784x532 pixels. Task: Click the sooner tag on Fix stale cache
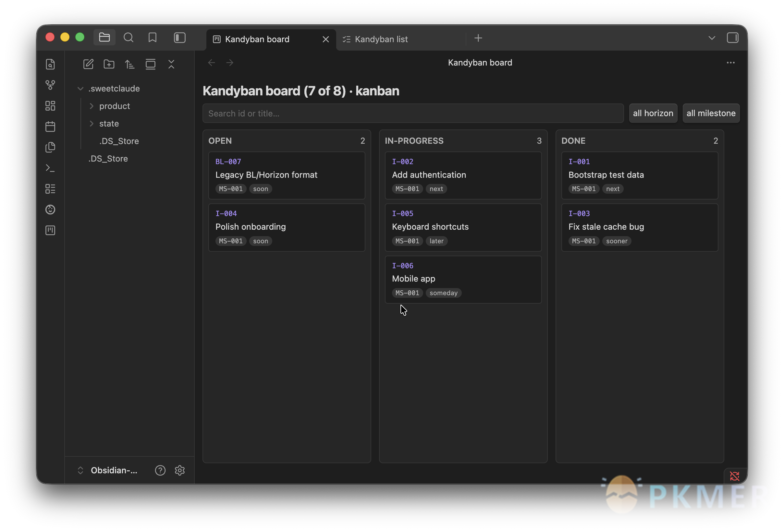[x=617, y=241]
